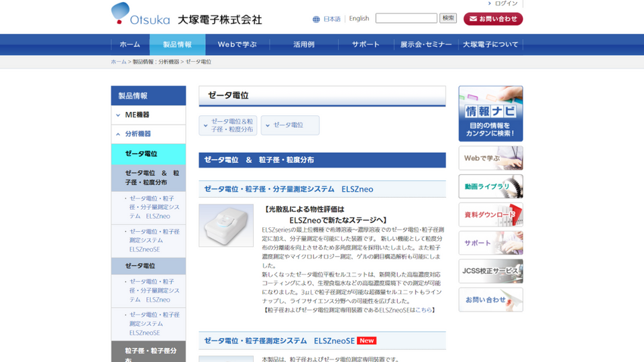Open the 展示会・セミナー navigation tab
This screenshot has height=362, width=644.
pyautogui.click(x=426, y=44)
